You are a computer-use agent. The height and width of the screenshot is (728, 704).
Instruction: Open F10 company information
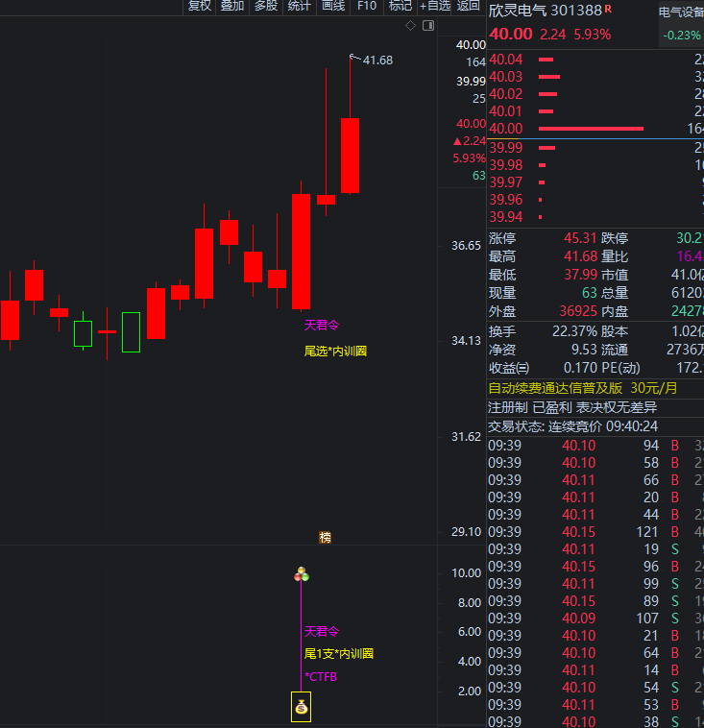click(366, 6)
